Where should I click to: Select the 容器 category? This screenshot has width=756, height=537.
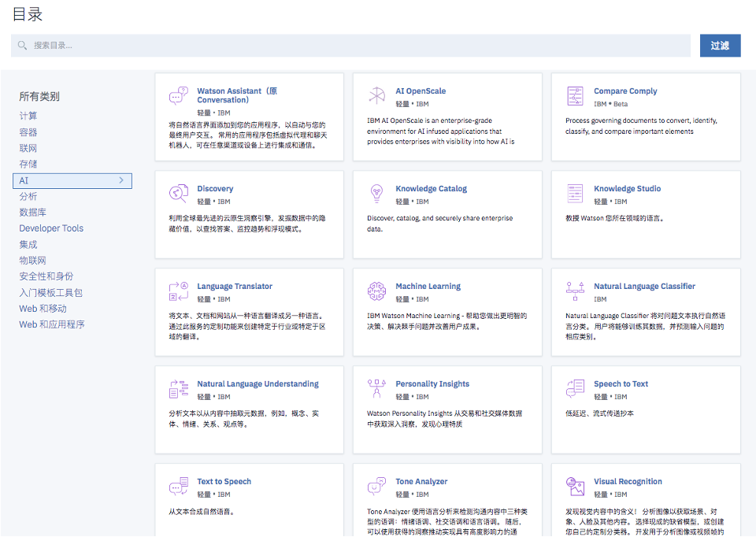click(x=28, y=132)
